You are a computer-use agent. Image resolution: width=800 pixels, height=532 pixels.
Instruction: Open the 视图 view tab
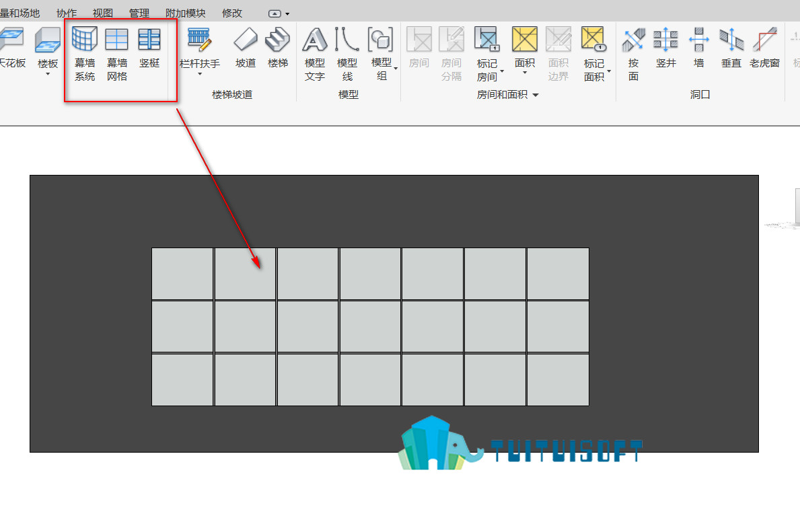click(102, 13)
